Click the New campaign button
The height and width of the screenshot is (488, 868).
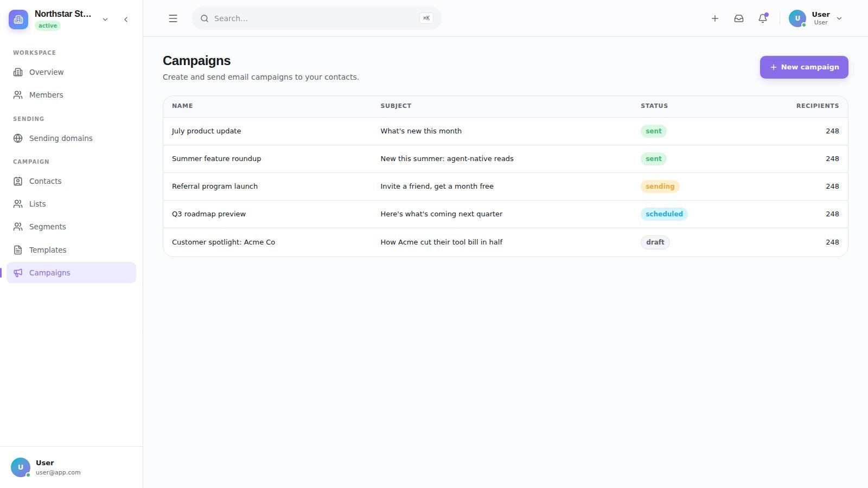(x=804, y=67)
